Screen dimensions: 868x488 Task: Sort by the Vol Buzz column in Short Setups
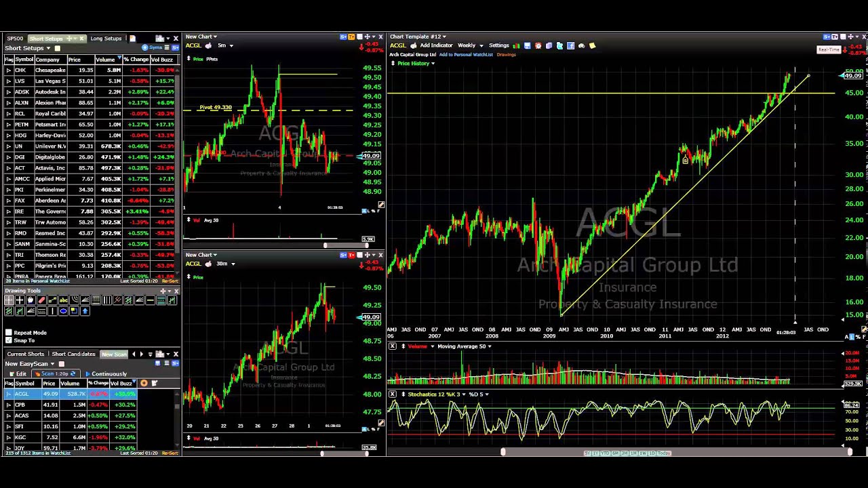[163, 60]
